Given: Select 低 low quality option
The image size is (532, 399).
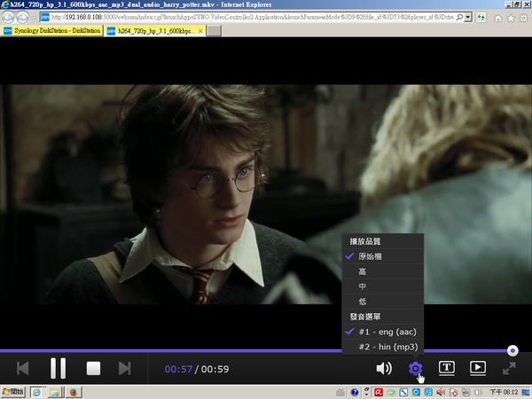Looking at the screenshot, I should coord(383,301).
